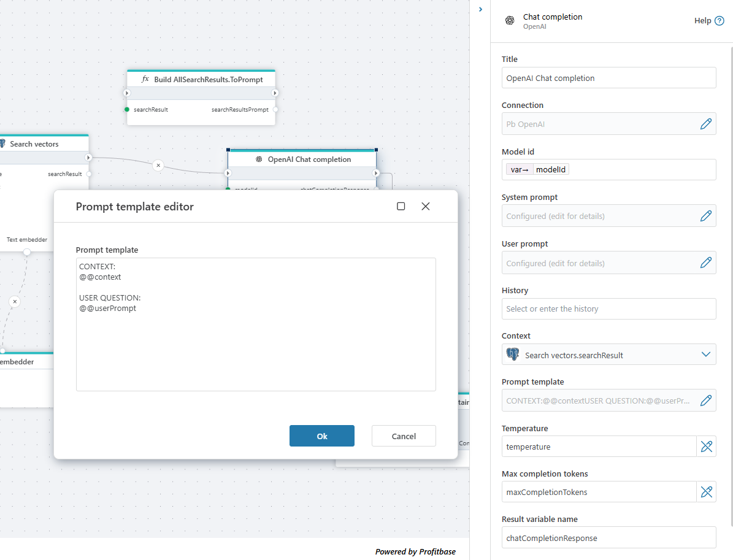Open the System prompt editor pencil icon
This screenshot has height=560, width=733.
(705, 216)
